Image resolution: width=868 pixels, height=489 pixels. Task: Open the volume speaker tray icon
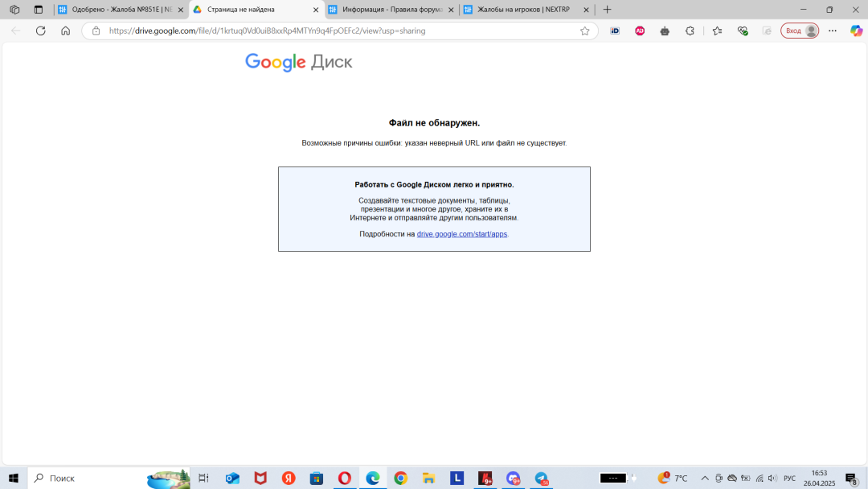pos(773,478)
